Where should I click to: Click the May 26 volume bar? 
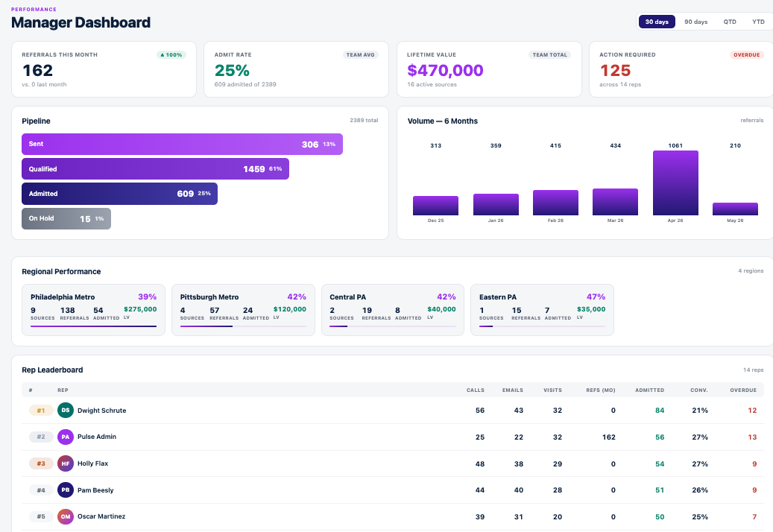click(735, 209)
